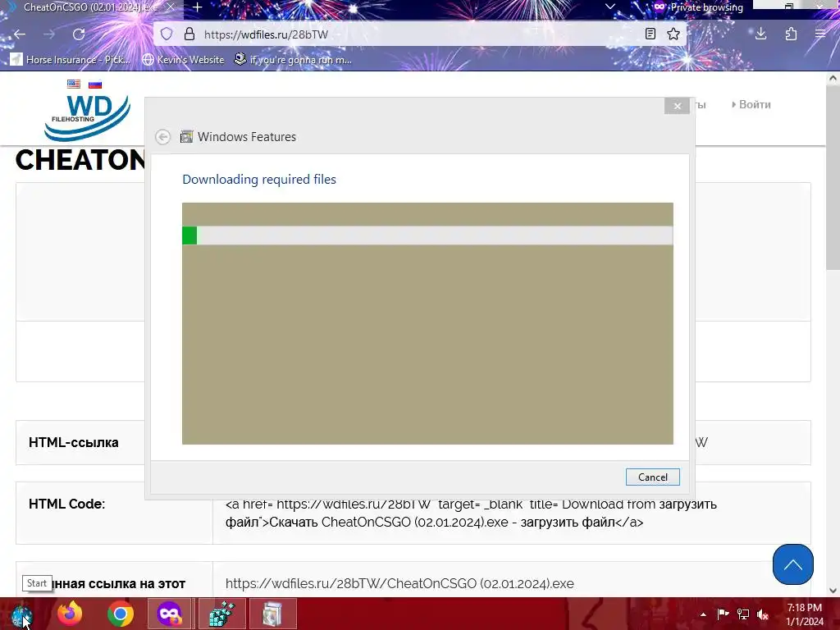Click the HTML-ссылка label
The height and width of the screenshot is (630, 840).
tap(73, 442)
